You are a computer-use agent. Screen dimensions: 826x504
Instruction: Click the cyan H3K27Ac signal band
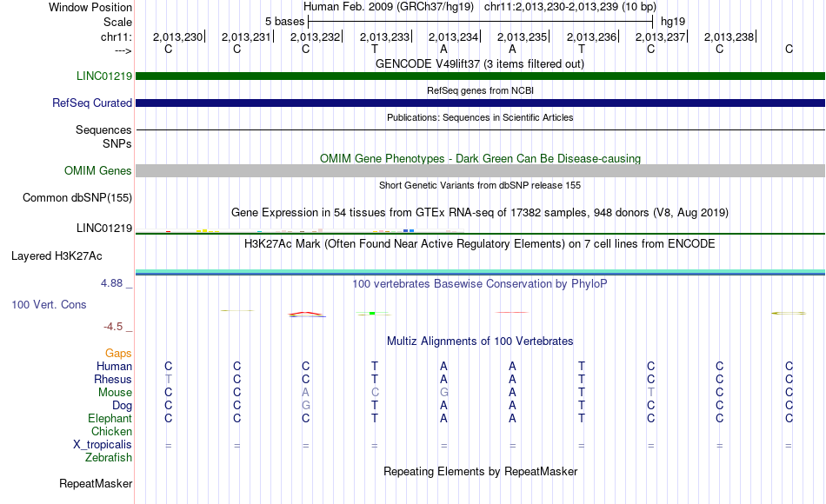coord(480,272)
